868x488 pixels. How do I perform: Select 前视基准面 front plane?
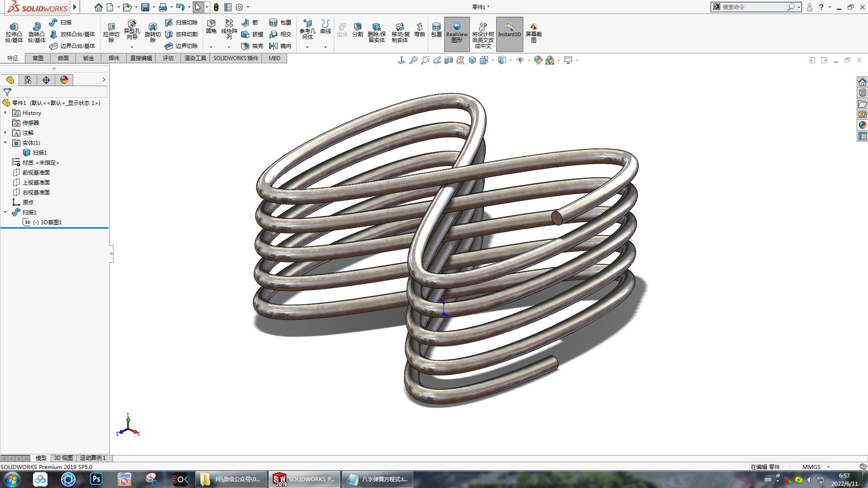32,172
